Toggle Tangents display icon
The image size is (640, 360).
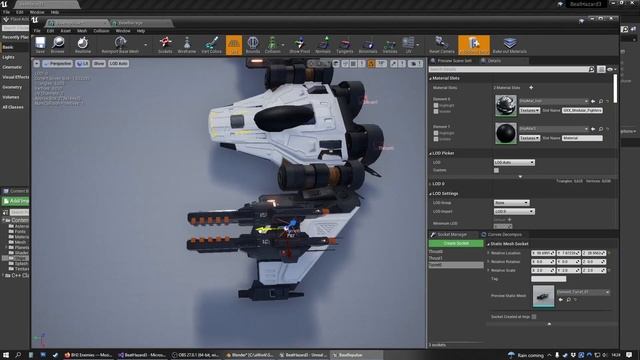tap(345, 44)
